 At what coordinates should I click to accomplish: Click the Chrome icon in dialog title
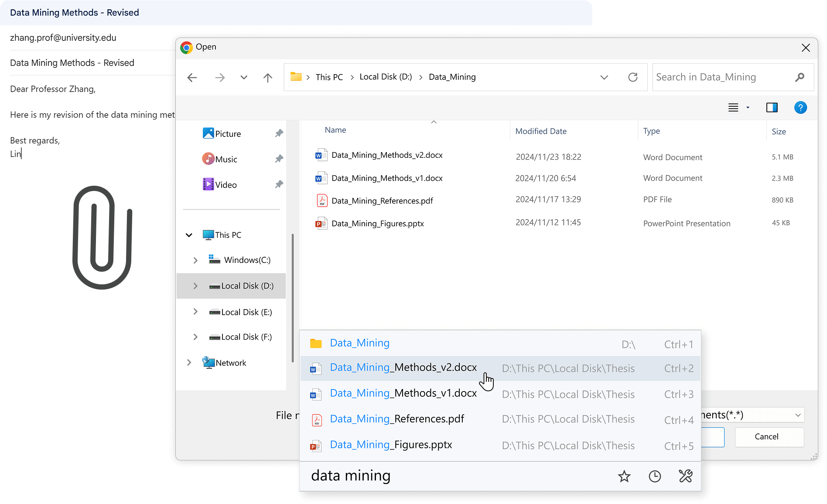[186, 47]
